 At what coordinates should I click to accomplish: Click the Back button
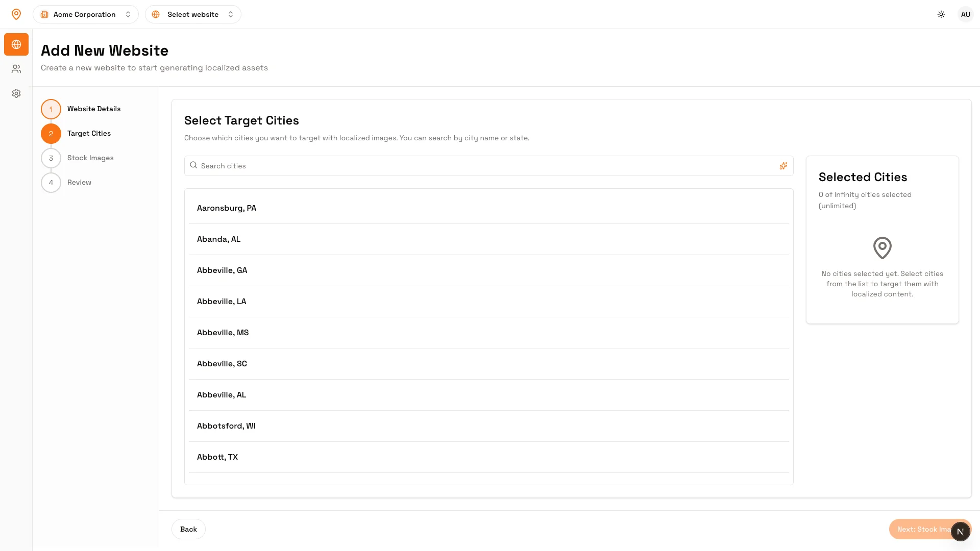tap(188, 529)
